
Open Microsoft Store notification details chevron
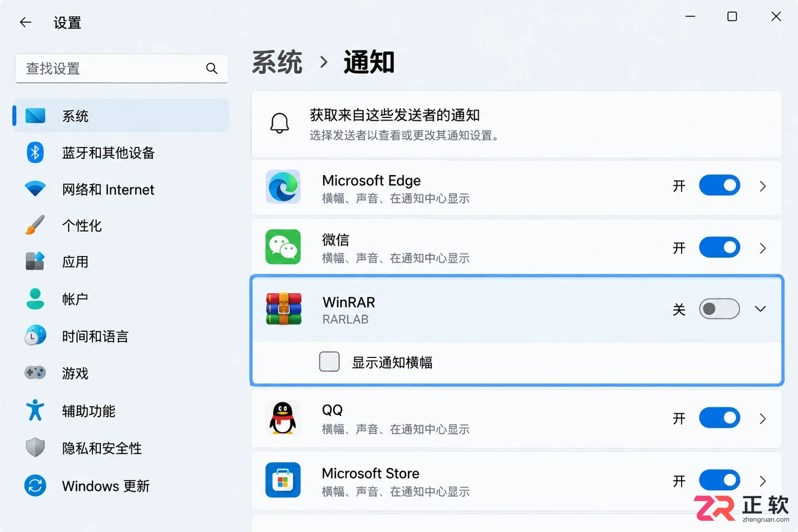[763, 480]
